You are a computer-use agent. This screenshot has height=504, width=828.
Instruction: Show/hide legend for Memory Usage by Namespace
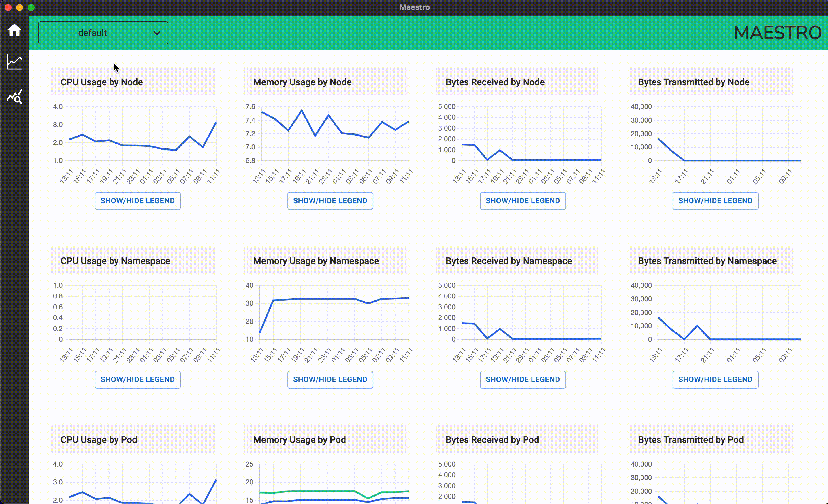point(330,379)
